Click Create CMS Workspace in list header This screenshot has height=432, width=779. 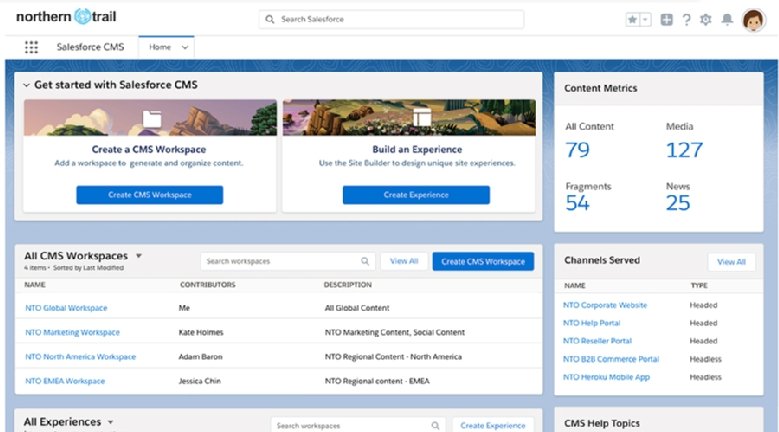click(483, 262)
